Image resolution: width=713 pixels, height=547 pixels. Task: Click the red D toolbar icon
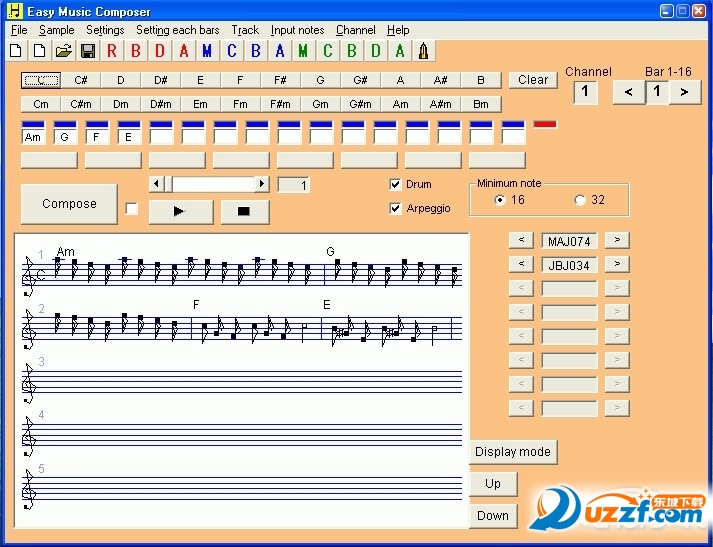160,51
